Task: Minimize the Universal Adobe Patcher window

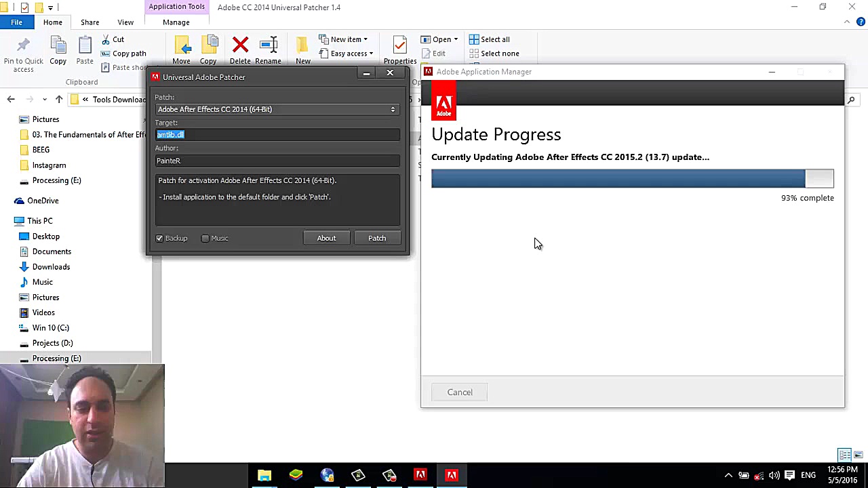Action: (x=366, y=73)
